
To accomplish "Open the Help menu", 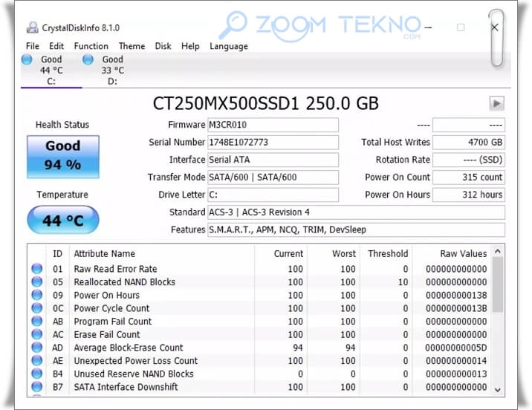I will [190, 46].
